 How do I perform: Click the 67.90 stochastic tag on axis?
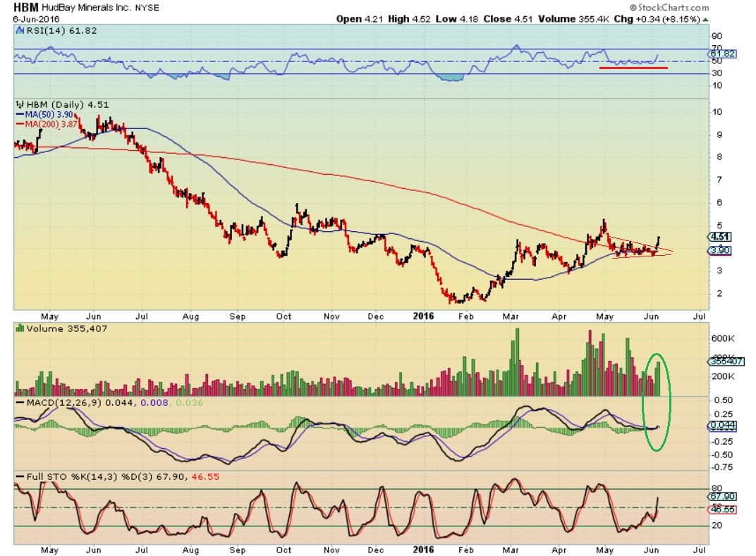click(722, 496)
